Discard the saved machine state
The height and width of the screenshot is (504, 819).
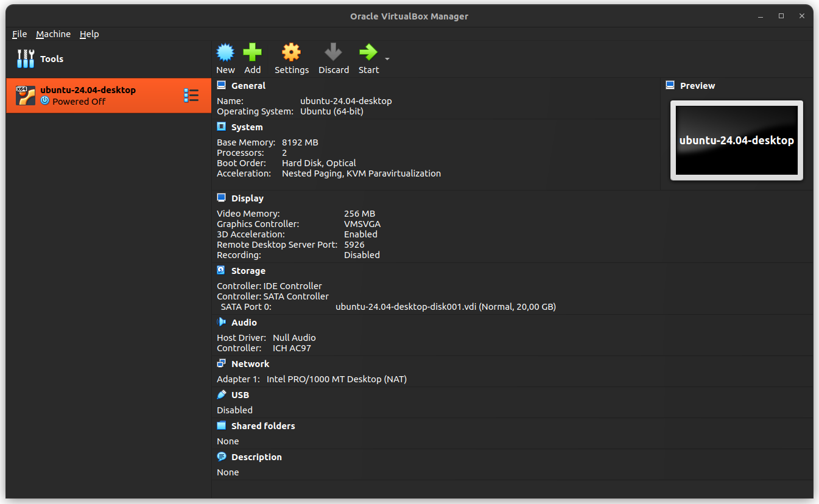(x=333, y=58)
